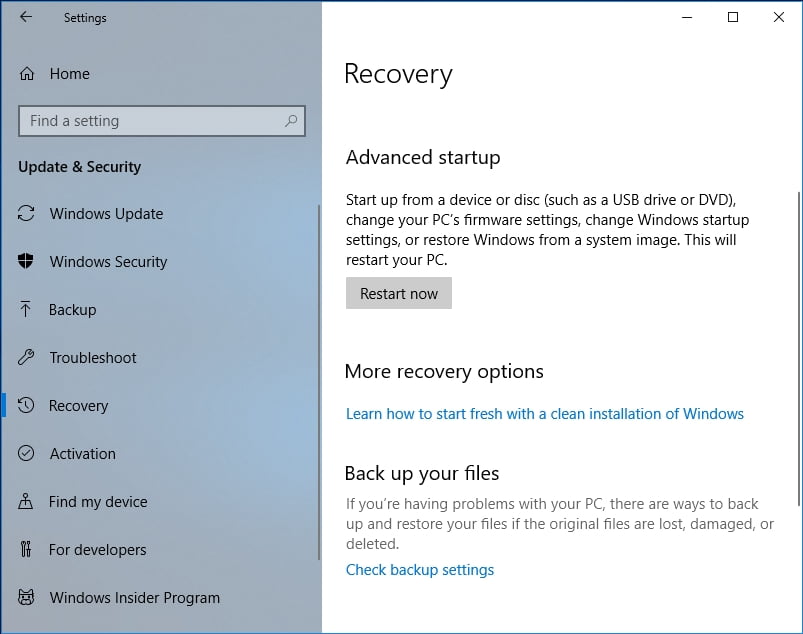
Task: Click the Recovery history icon
Action: pos(27,406)
